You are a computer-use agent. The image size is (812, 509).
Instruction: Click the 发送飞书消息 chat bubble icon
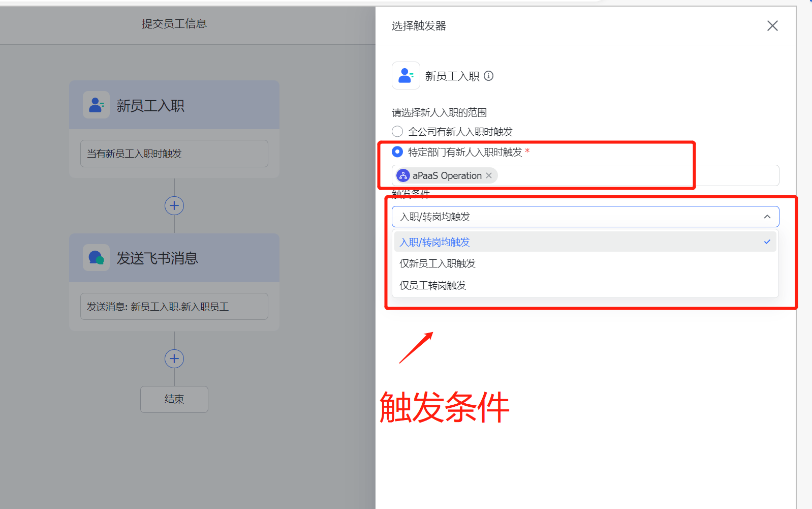point(96,258)
